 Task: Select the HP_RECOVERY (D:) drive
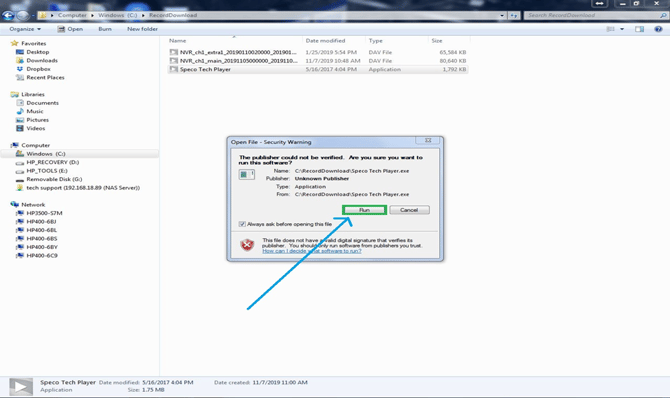tap(52, 162)
